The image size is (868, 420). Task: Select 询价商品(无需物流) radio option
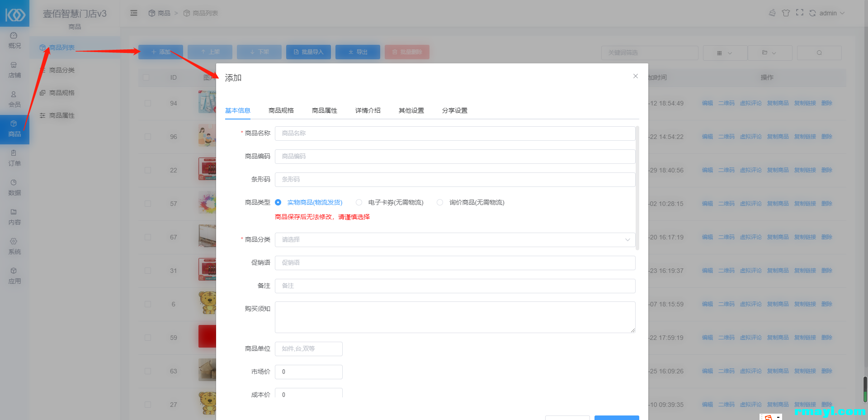click(x=440, y=202)
